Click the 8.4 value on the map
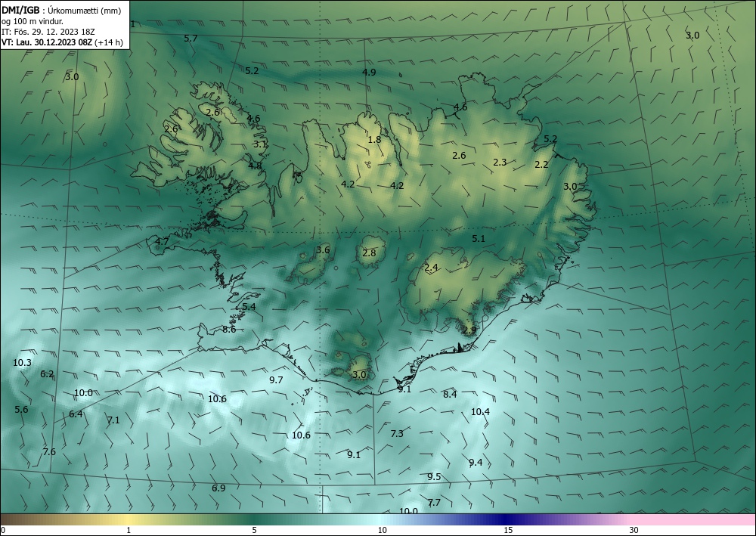The height and width of the screenshot is (536, 756). [x=450, y=395]
